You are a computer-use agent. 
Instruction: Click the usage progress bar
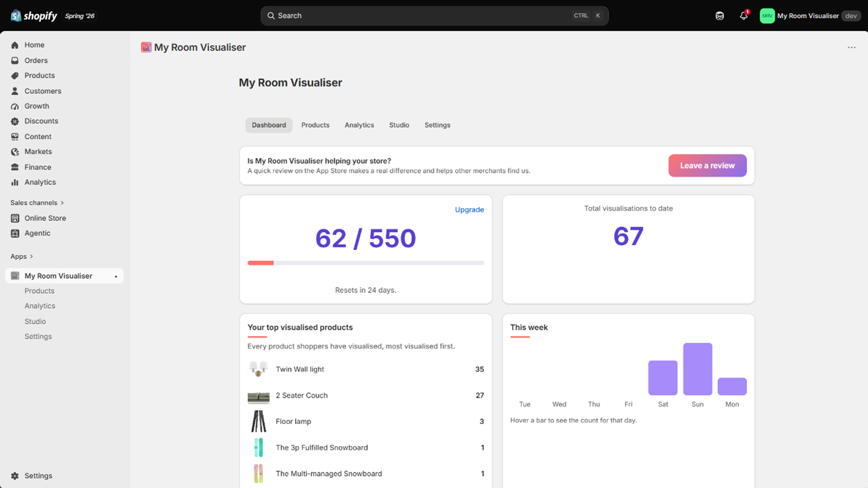[x=366, y=263]
